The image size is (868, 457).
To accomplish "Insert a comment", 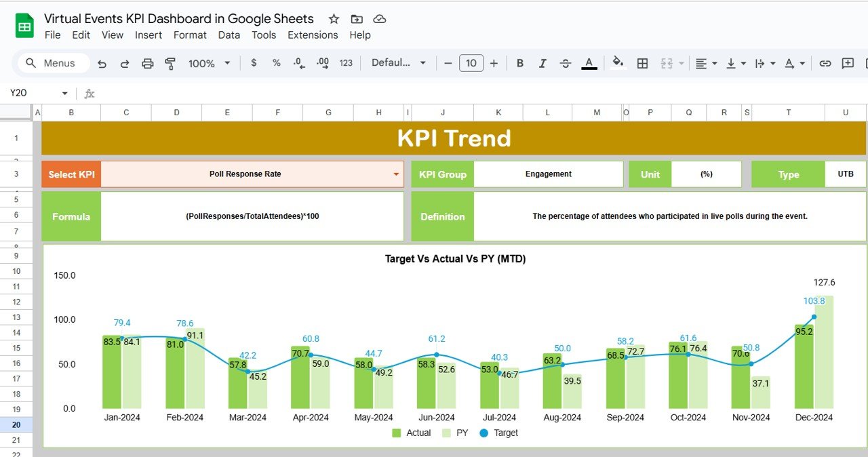I will 848,63.
